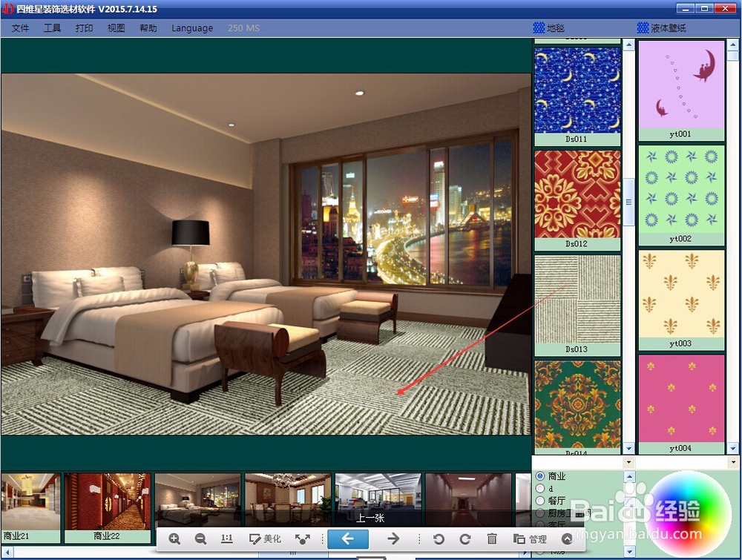Open scene thumbnail 商业21
Image resolution: width=742 pixels, height=560 pixels.
pos(30,508)
